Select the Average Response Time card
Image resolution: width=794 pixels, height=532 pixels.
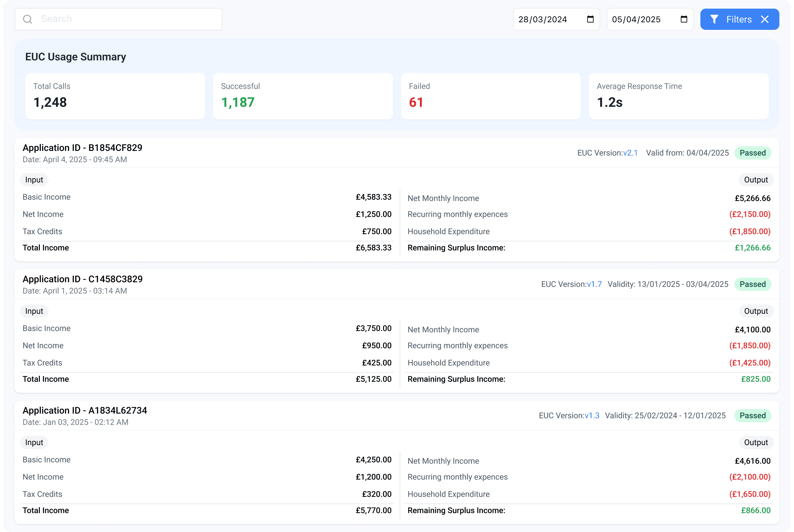pos(678,96)
